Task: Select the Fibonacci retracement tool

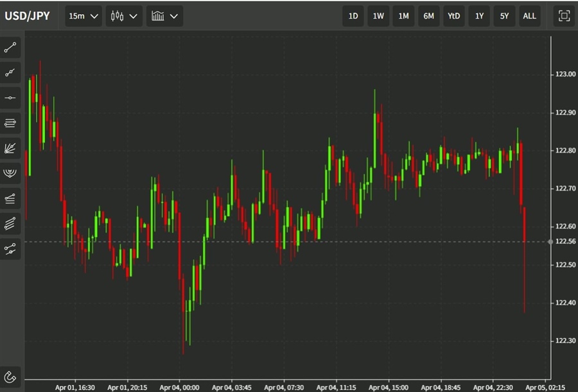Action: click(x=11, y=123)
